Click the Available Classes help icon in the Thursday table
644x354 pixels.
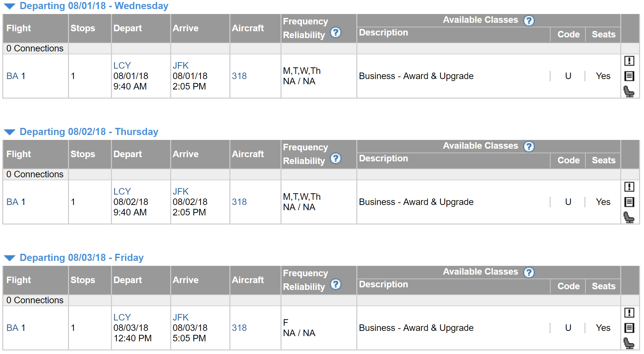coord(529,146)
